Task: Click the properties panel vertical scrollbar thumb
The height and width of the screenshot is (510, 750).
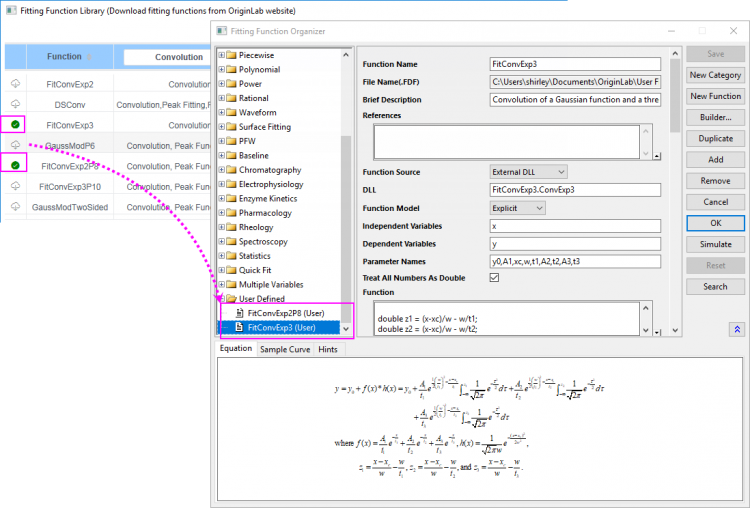Action: point(675,96)
